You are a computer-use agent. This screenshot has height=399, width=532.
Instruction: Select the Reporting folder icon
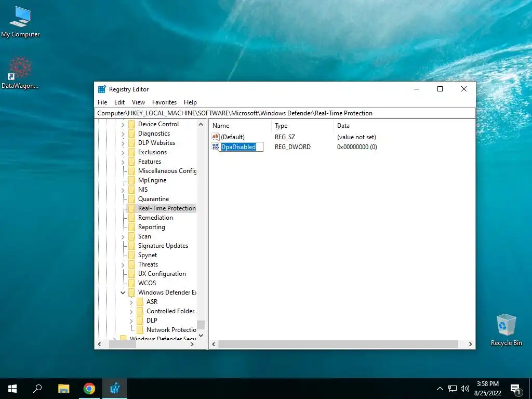(x=131, y=227)
